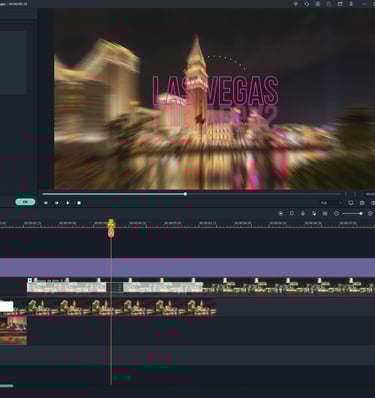Open the preview display monitor settings icon
This screenshot has height=398, width=375.
tap(351, 203)
